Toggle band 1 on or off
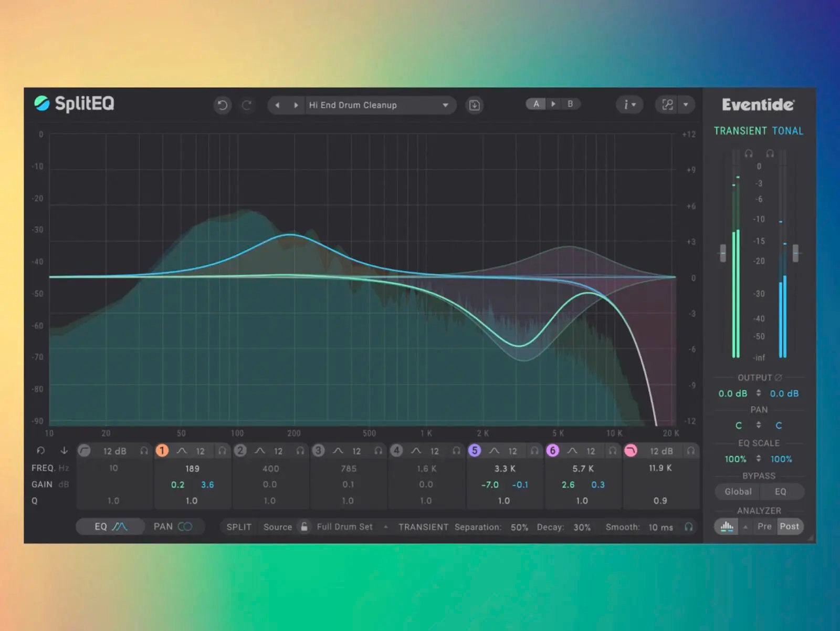Screen dimensions: 840x631 coord(162,451)
